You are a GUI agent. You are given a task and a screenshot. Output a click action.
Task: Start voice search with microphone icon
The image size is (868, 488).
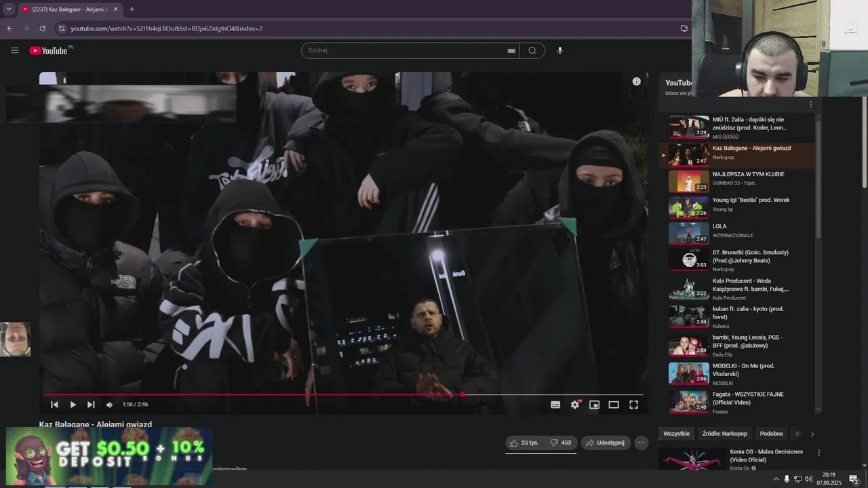click(x=559, y=50)
